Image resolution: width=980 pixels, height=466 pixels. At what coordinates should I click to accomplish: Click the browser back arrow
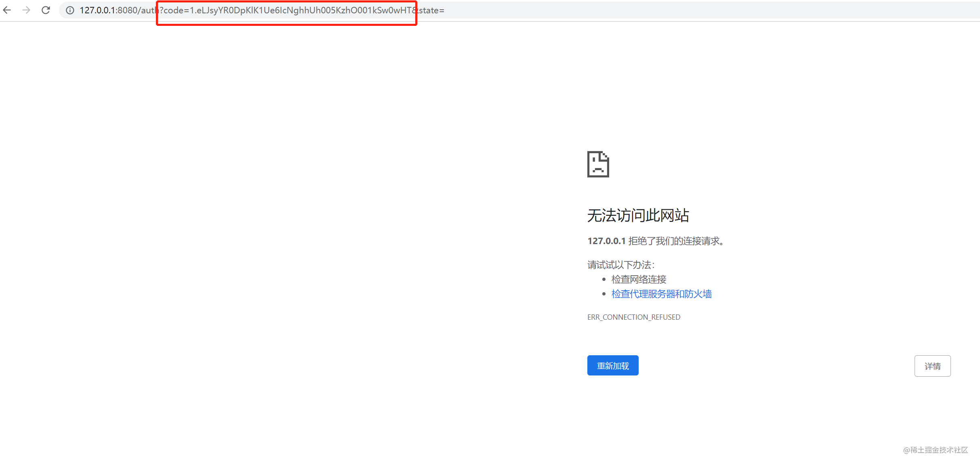click(x=7, y=10)
